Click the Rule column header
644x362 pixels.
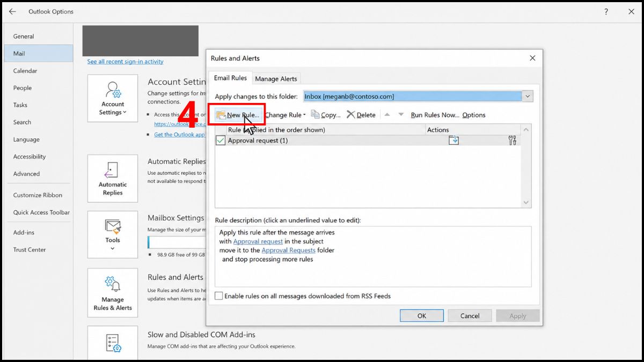[325, 130]
